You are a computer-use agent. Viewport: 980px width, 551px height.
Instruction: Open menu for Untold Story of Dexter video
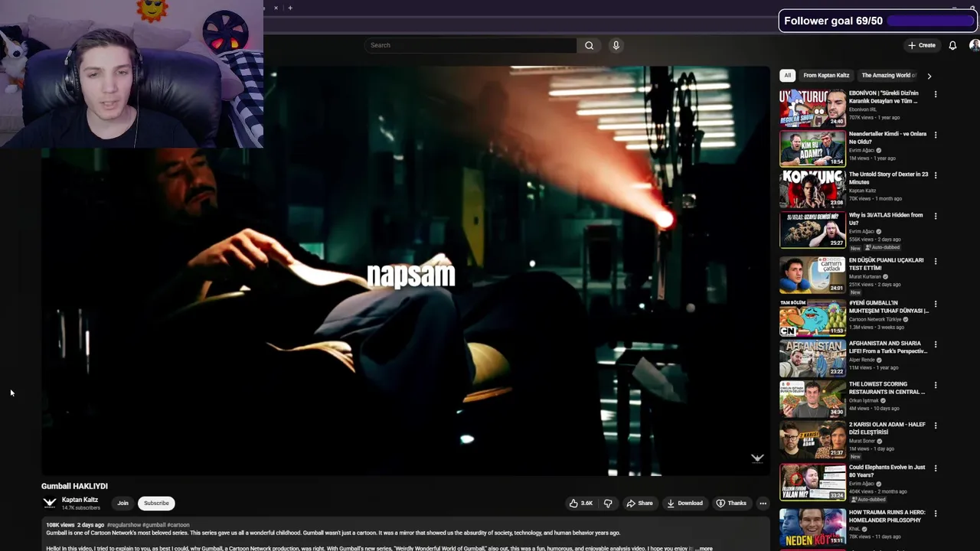(935, 175)
